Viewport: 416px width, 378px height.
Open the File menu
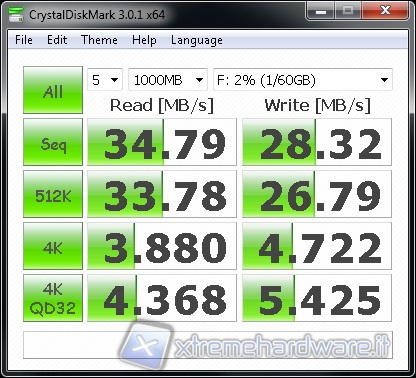point(24,40)
